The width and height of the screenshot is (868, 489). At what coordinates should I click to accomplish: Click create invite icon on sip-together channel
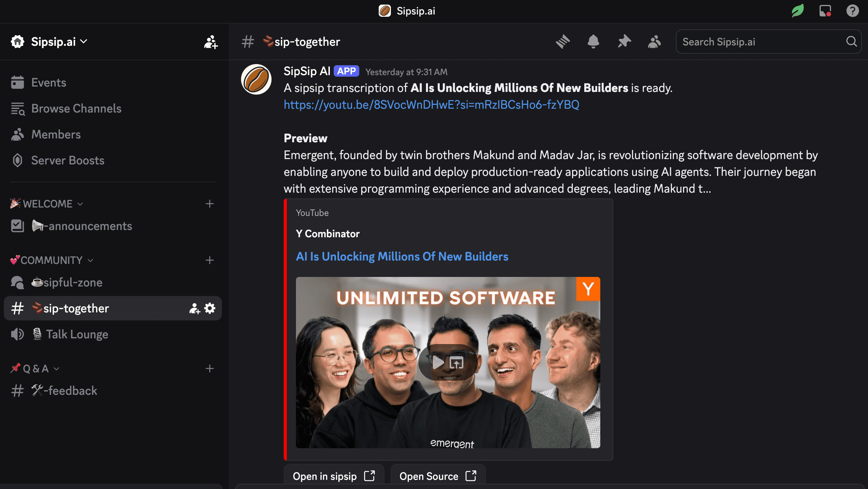[194, 308]
